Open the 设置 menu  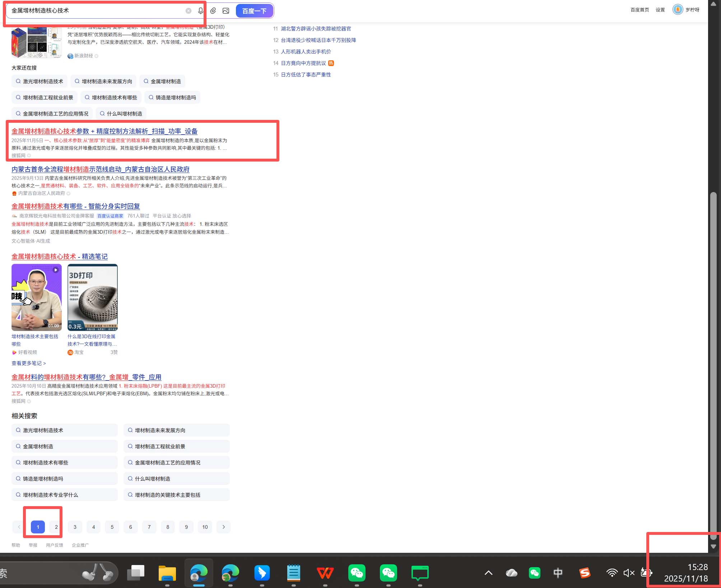pyautogui.click(x=660, y=10)
